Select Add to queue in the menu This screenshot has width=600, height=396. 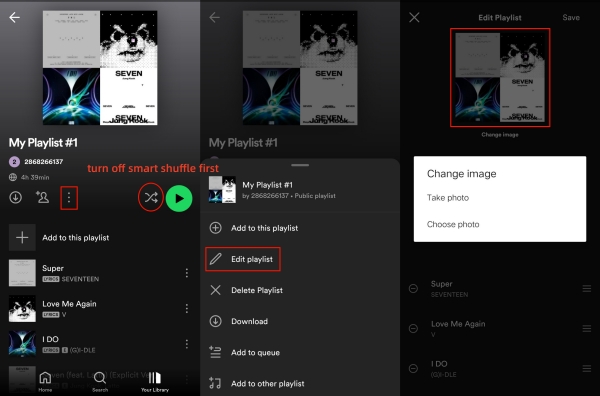coord(255,352)
